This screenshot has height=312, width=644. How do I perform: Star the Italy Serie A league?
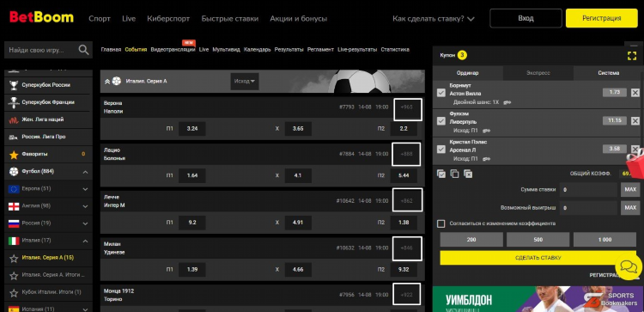point(14,258)
